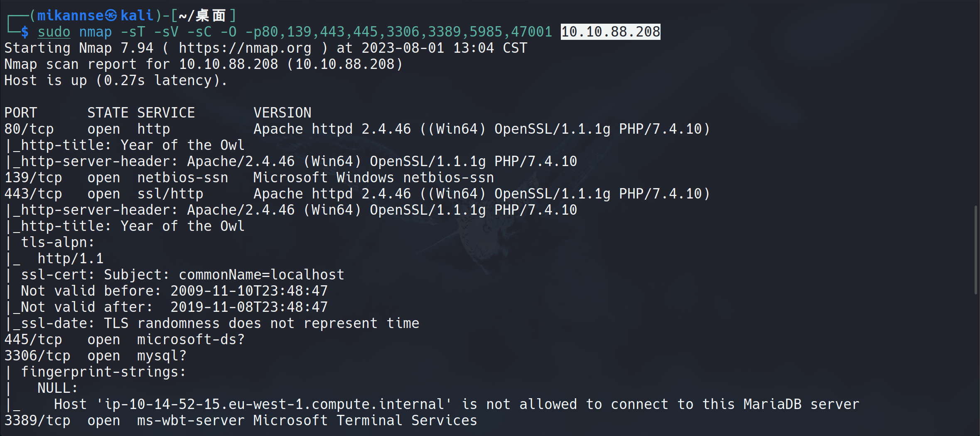Click the ms-wbt-server service name
Screen dimensions: 980x436
[x=191, y=421]
